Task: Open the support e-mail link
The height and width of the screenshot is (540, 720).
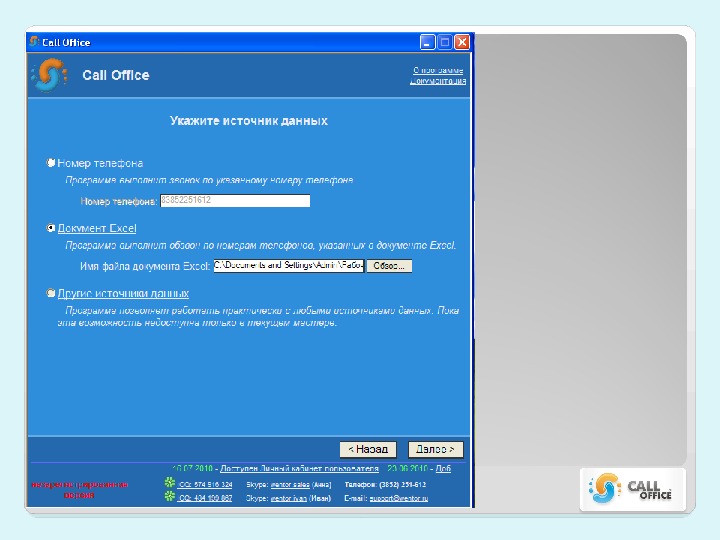Action: click(399, 498)
